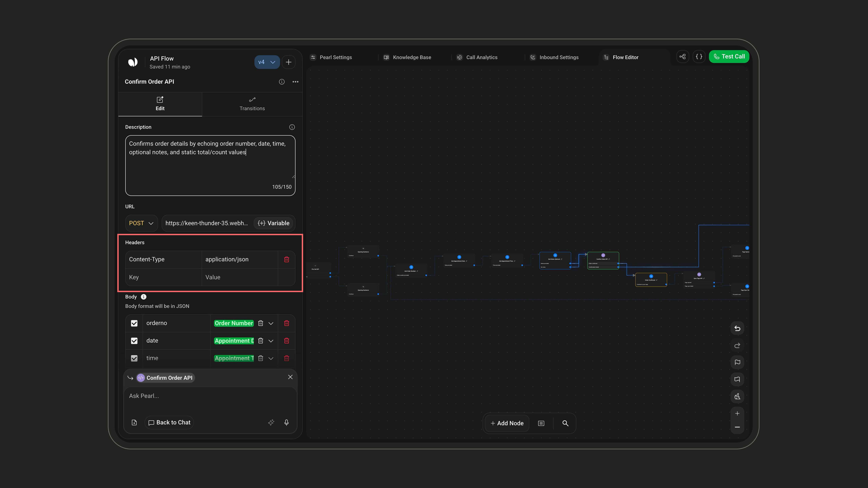Start a Test Call
The height and width of the screenshot is (488, 868).
[729, 57]
